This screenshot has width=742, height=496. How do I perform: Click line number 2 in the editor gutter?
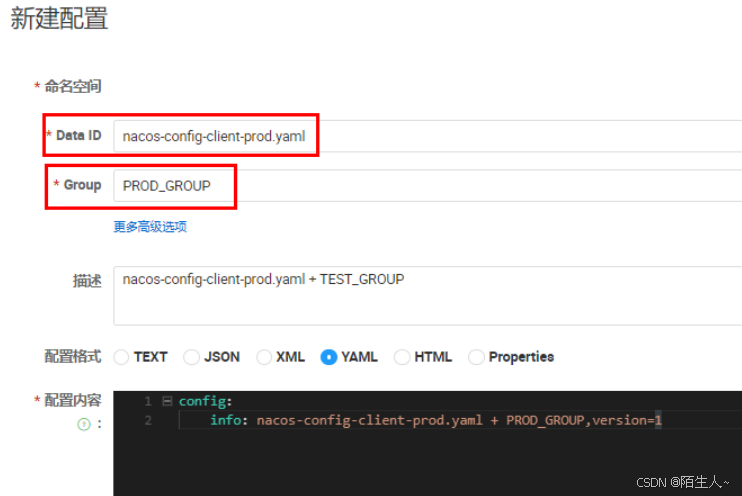coord(148,420)
